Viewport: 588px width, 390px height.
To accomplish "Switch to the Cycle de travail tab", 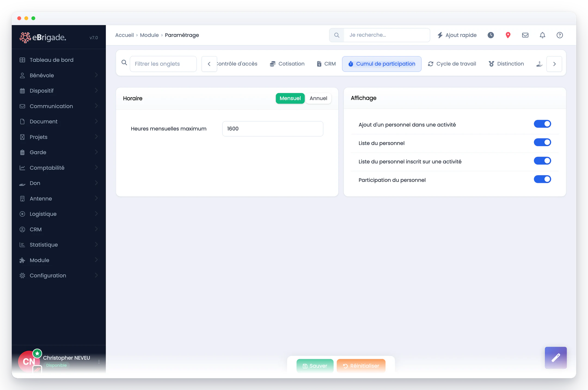I will (452, 64).
